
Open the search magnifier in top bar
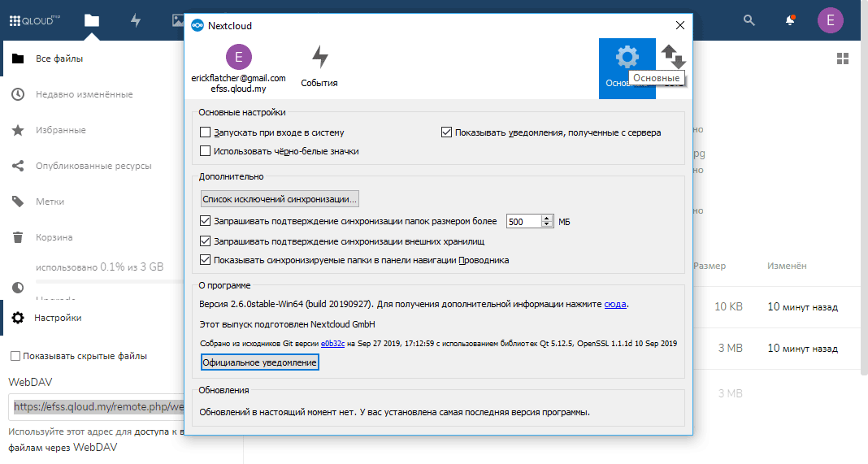pos(749,20)
